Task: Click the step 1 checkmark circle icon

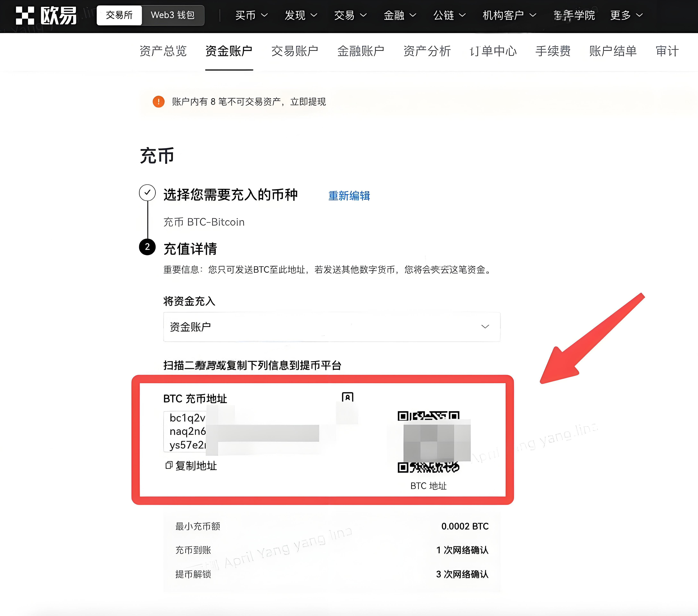Action: click(x=147, y=193)
